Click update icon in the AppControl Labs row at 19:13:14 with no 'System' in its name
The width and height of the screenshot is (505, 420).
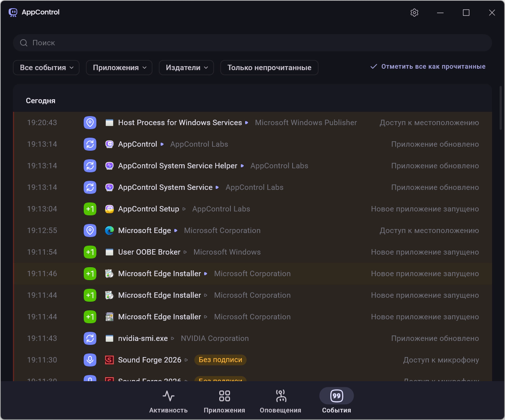pyautogui.click(x=90, y=144)
